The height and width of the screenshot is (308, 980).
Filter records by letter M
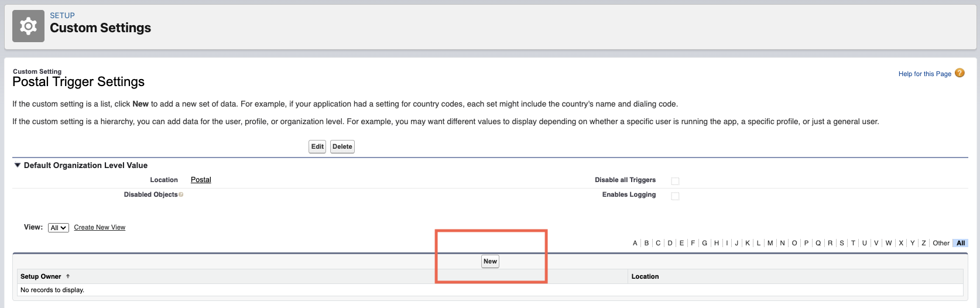(770, 243)
